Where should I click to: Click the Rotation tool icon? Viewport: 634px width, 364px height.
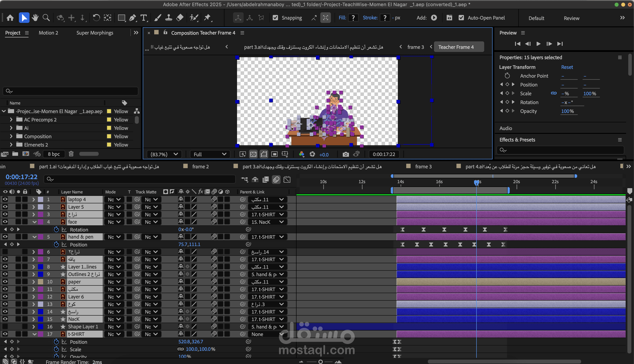[96, 18]
